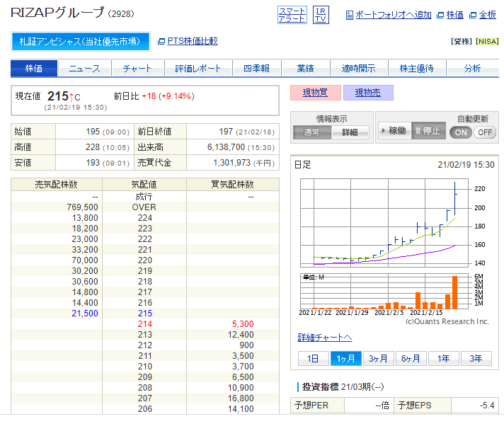The image size is (504, 431).
Task: Select 6ヶ月 chart range
Action: point(411,358)
